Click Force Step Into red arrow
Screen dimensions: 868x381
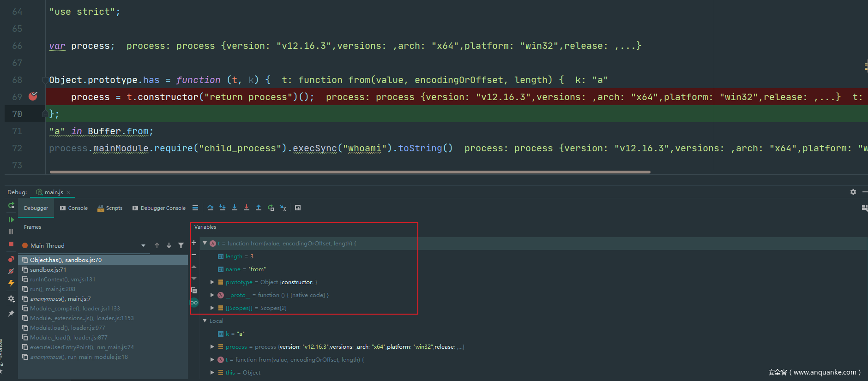247,208
